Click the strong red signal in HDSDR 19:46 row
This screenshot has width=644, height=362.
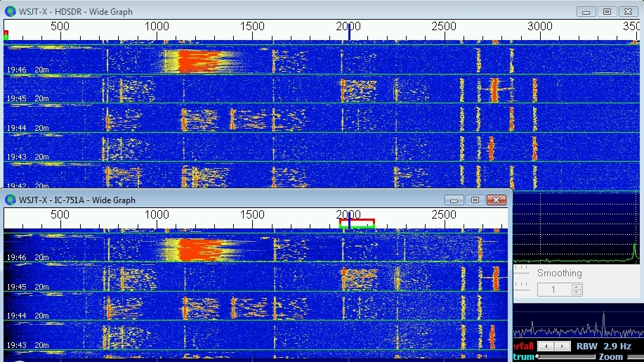199,61
